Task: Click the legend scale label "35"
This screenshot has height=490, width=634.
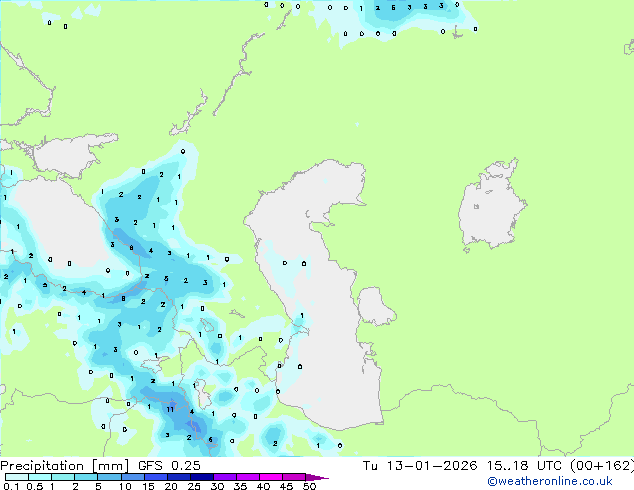Action: (240, 486)
